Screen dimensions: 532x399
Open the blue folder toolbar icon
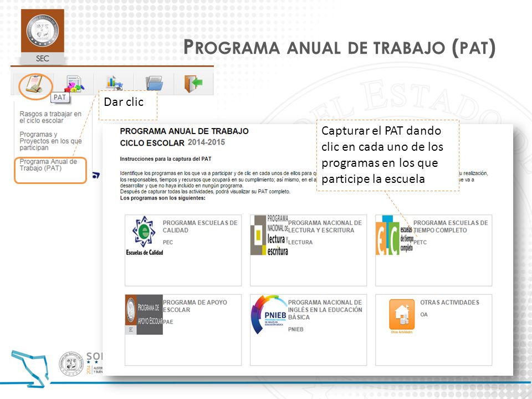click(x=154, y=83)
